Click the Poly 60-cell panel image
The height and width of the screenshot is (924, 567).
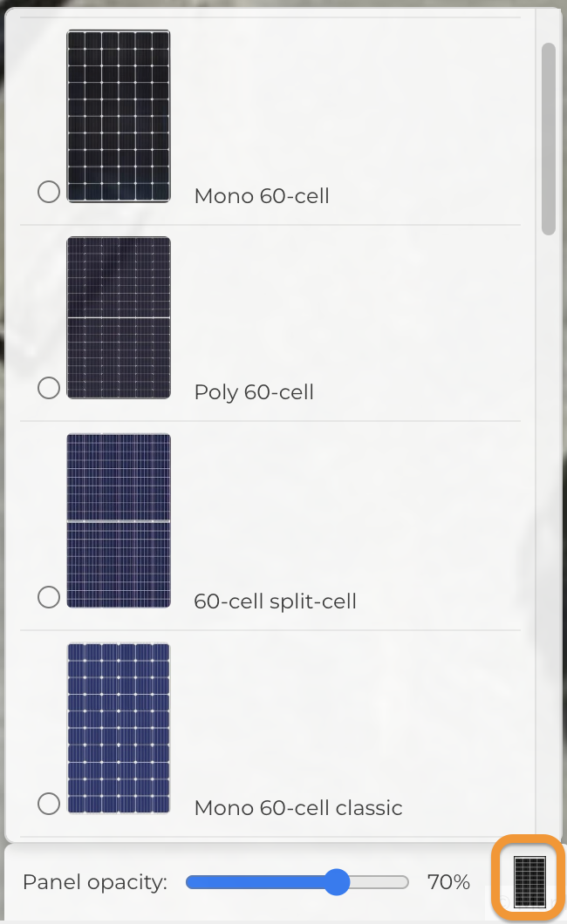pos(119,317)
